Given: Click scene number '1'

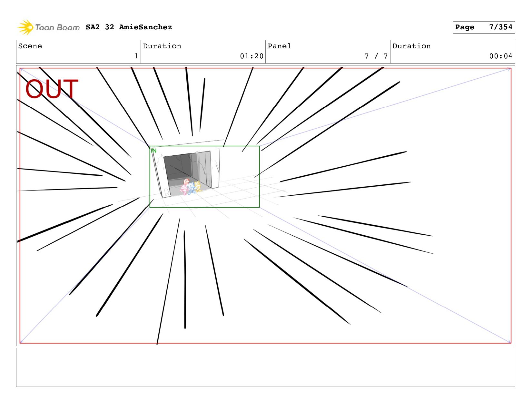Looking at the screenshot, I should (136, 56).
